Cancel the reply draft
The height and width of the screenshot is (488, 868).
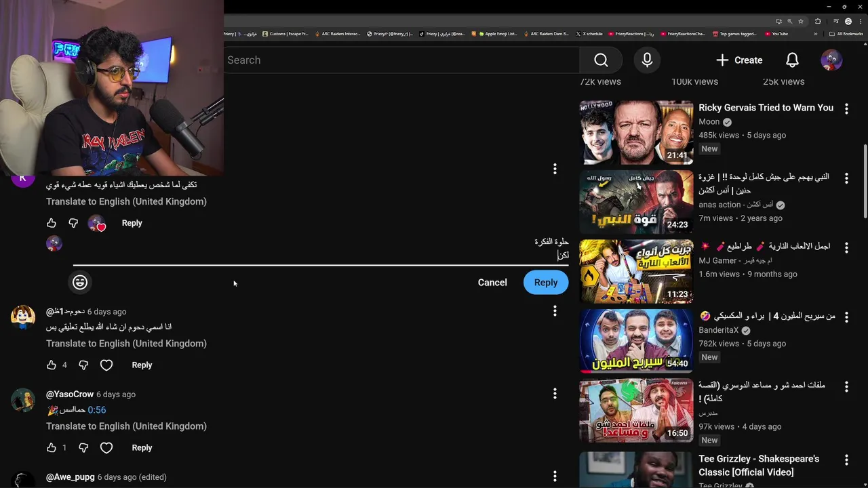[x=492, y=283]
